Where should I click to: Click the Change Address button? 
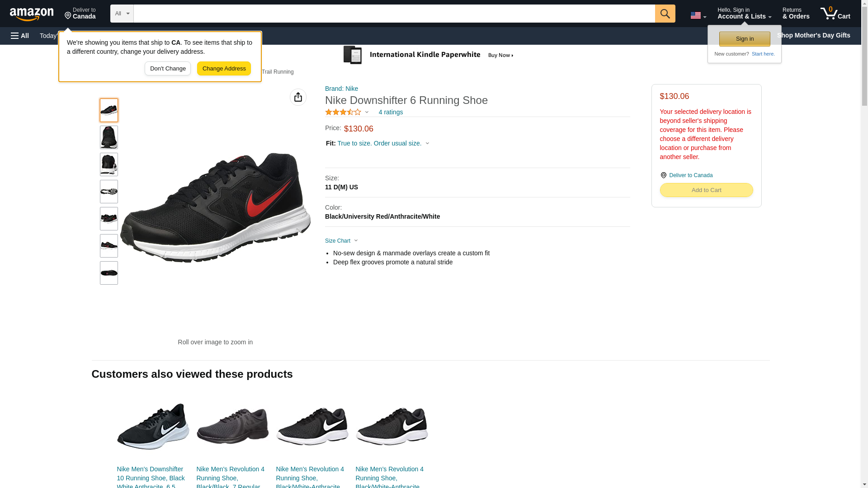tap(224, 69)
